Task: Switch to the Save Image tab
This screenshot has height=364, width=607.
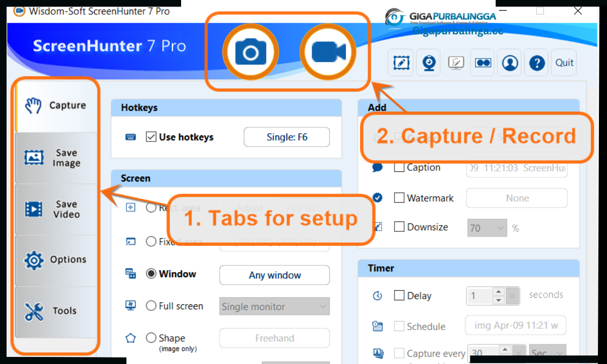Action: 56,158
